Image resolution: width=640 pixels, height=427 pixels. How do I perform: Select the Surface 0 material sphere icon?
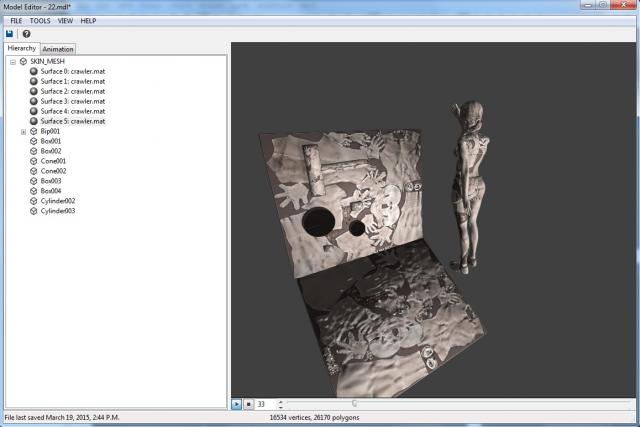point(34,71)
